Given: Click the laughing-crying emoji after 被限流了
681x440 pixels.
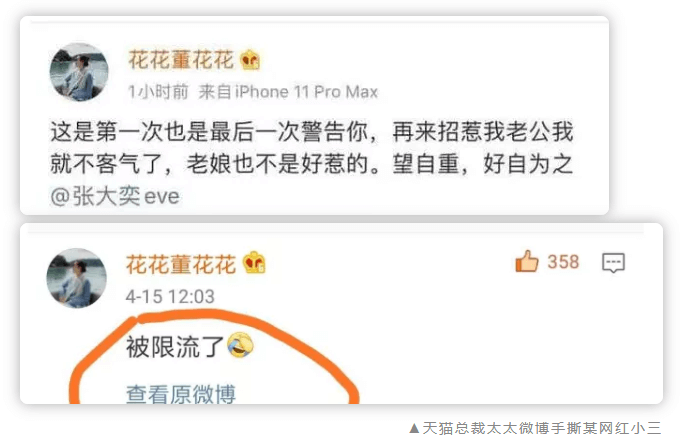Looking at the screenshot, I should pyautogui.click(x=241, y=346).
